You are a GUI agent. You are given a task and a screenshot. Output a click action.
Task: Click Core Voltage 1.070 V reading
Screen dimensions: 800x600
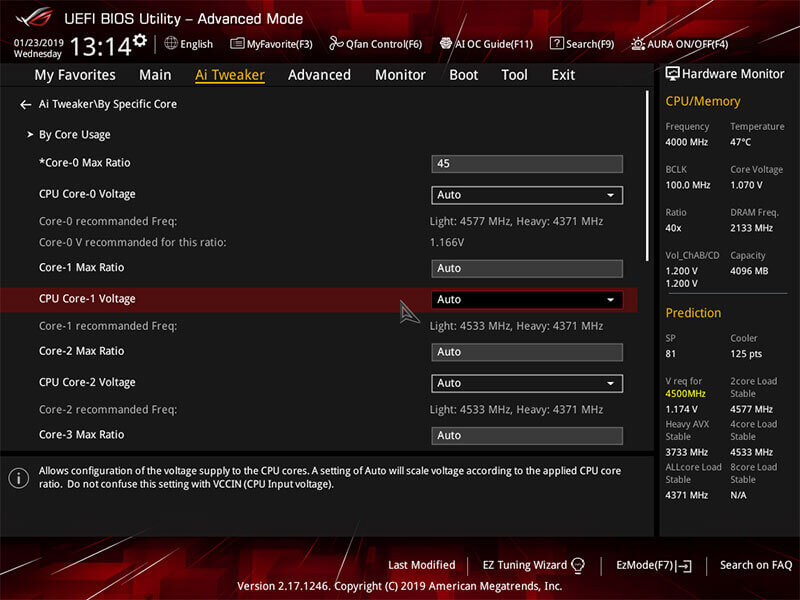coord(746,185)
